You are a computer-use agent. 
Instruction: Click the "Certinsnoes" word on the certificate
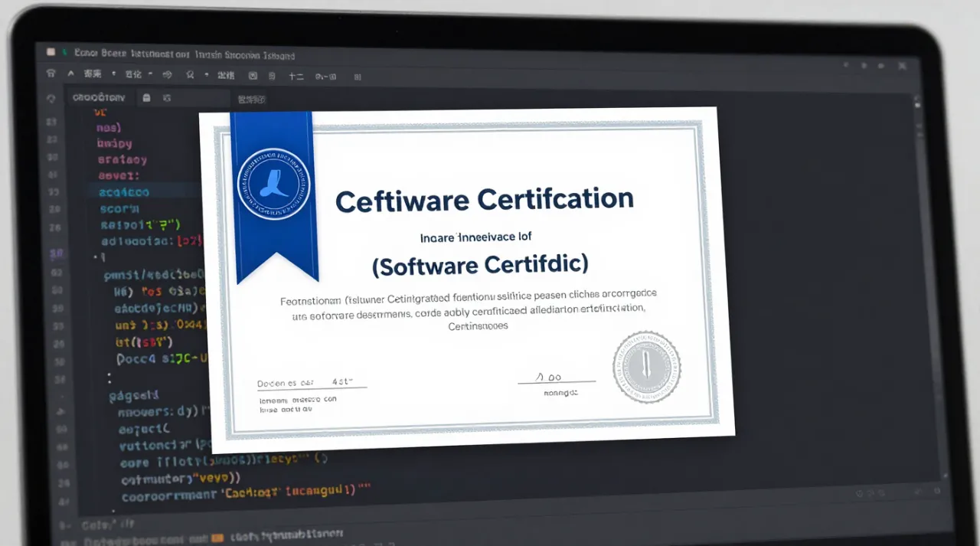pyautogui.click(x=478, y=326)
